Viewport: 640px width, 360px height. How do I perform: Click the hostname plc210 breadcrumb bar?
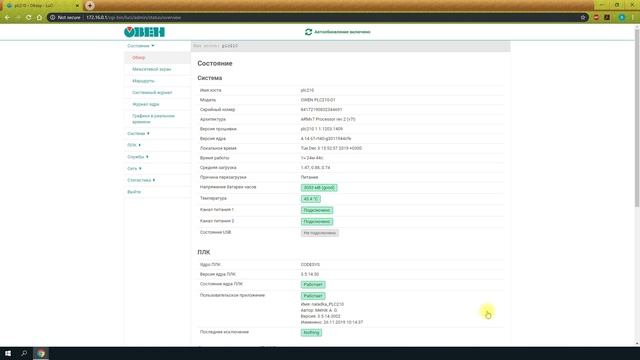point(350,46)
